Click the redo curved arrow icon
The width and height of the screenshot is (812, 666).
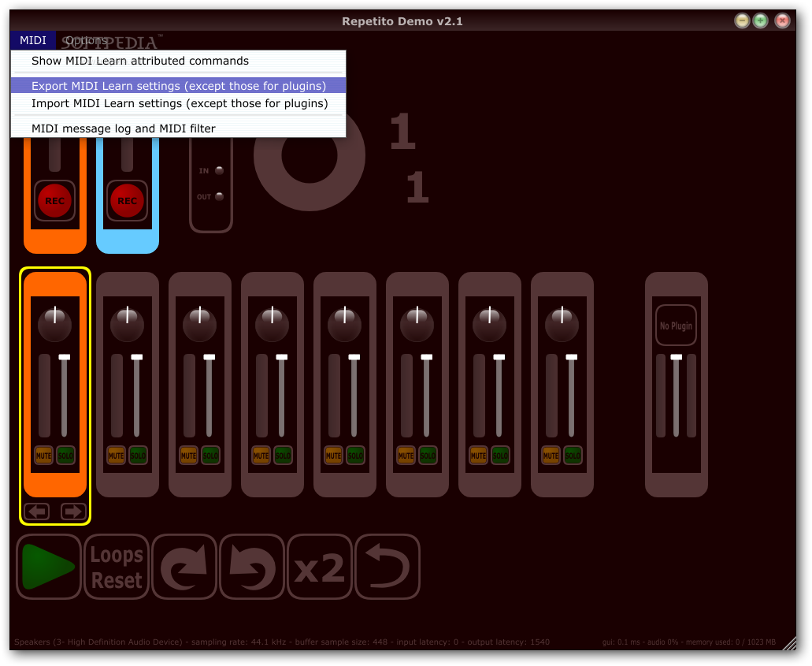184,567
